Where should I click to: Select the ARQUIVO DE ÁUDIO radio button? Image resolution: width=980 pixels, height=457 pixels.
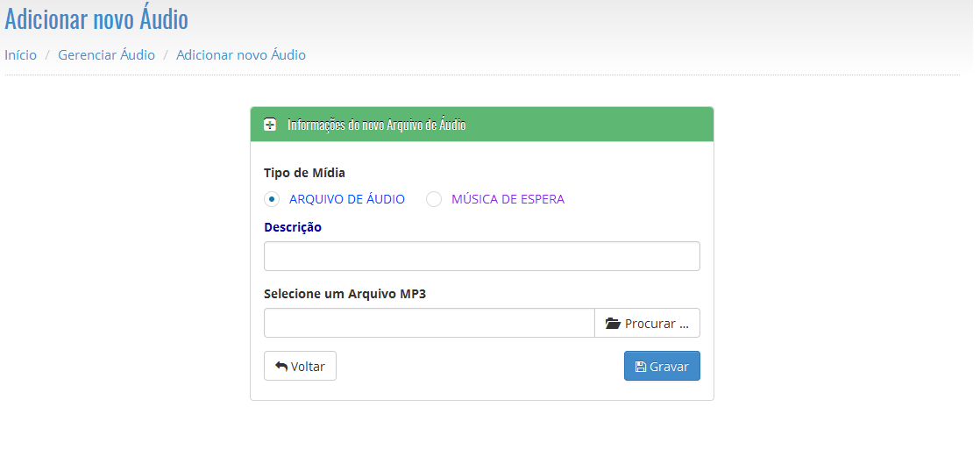(272, 199)
